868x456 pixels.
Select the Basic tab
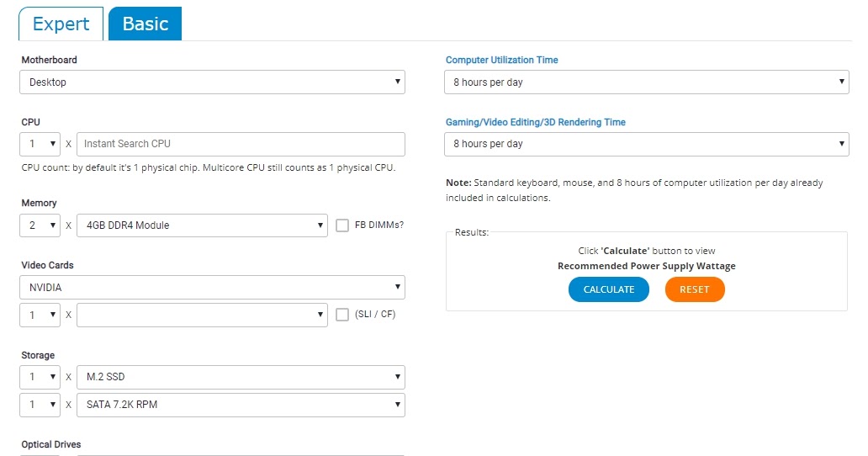146,24
